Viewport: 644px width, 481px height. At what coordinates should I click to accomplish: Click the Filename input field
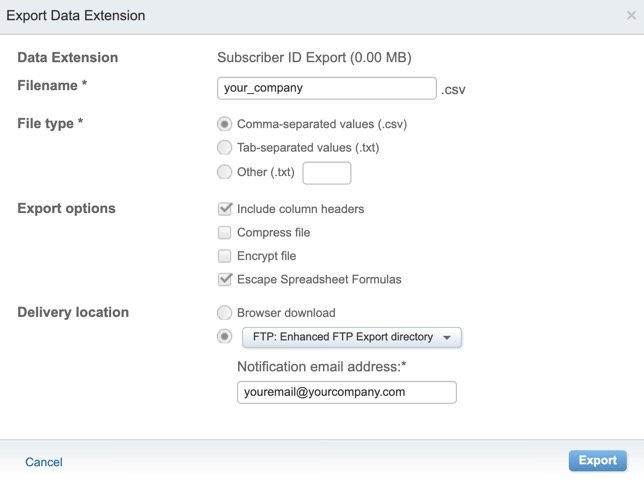[327, 88]
